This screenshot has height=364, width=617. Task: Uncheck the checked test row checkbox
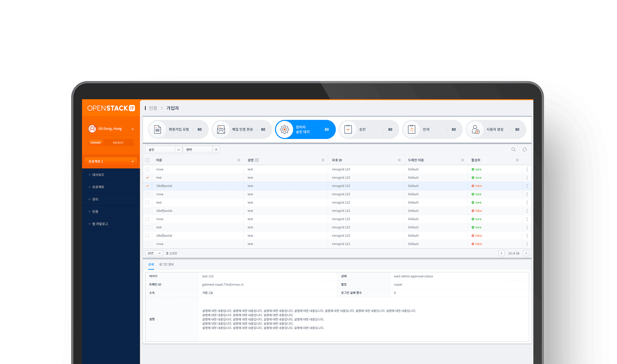(x=148, y=178)
